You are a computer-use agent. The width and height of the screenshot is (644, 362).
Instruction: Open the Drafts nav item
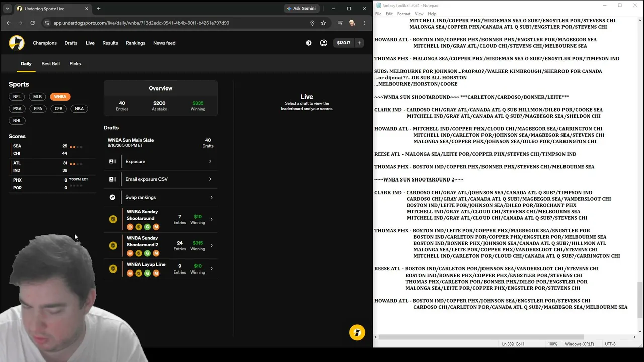point(71,43)
